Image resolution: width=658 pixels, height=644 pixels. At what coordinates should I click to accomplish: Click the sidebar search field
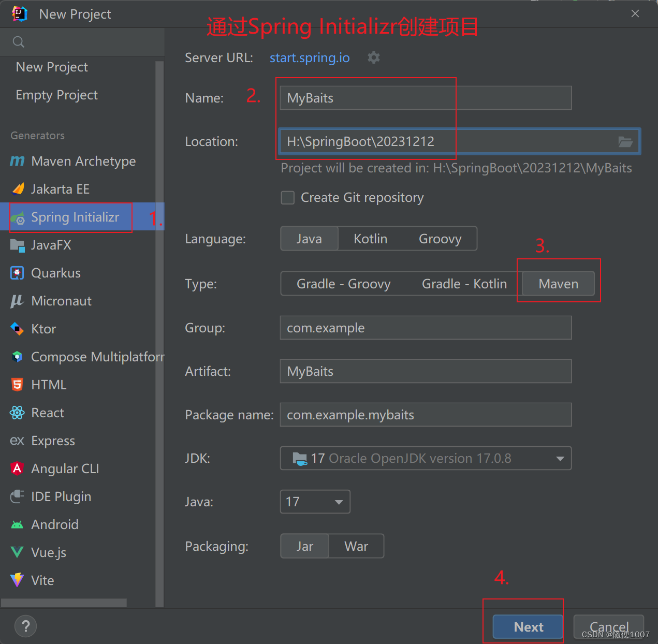83,42
